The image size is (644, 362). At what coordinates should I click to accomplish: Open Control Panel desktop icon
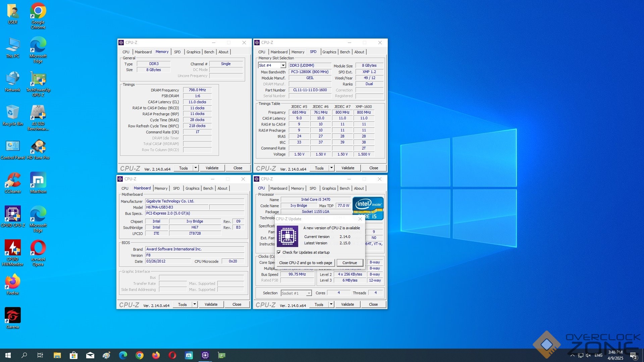pos(13,149)
